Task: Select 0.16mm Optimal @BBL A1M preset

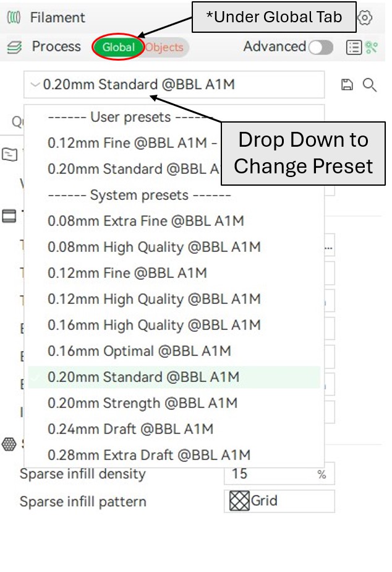Action: 174,351
